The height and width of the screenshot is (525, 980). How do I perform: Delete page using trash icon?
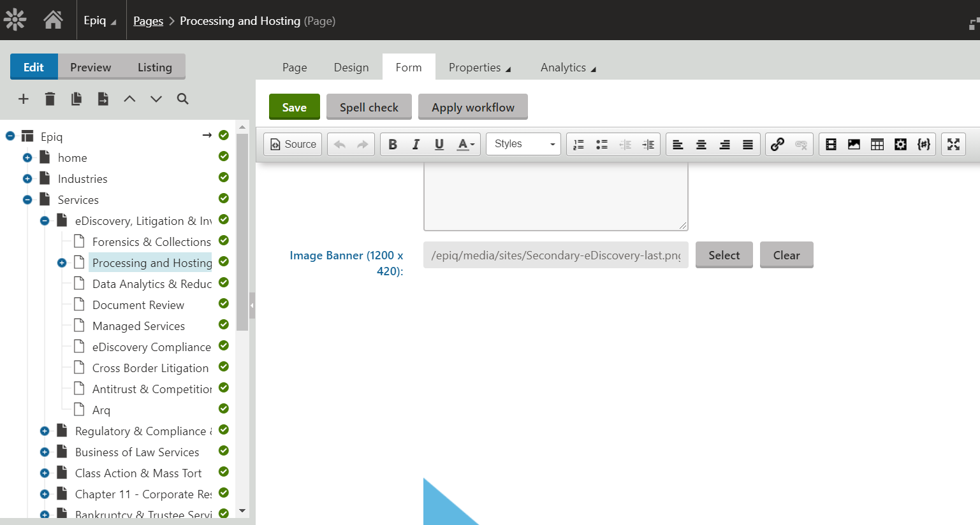pos(50,99)
